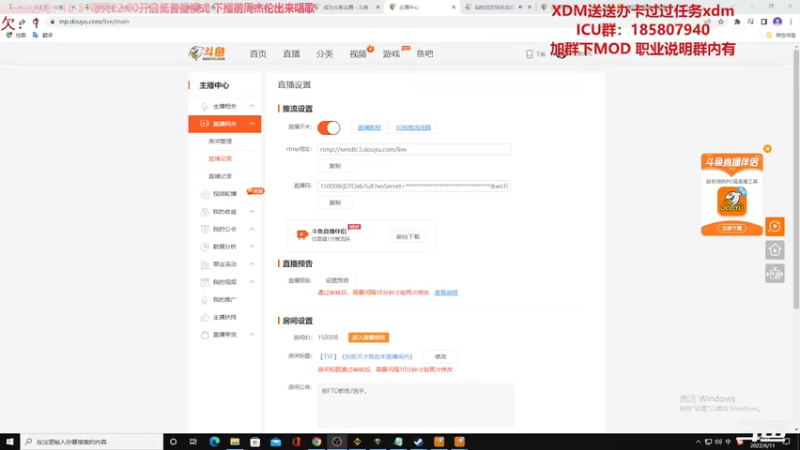The width and height of the screenshot is (800, 450).
Task: Click the shield icon for 我的公会
Action: tap(205, 229)
